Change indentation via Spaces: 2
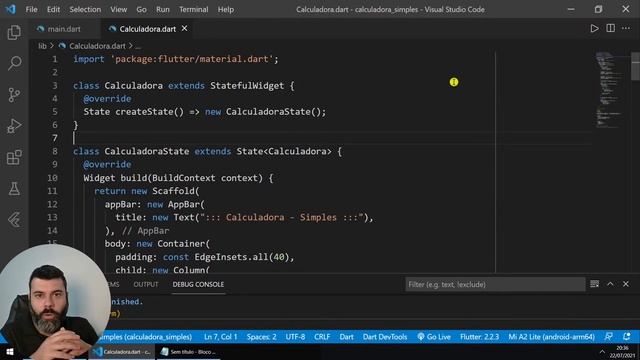This screenshot has height=360, width=640. 261,337
